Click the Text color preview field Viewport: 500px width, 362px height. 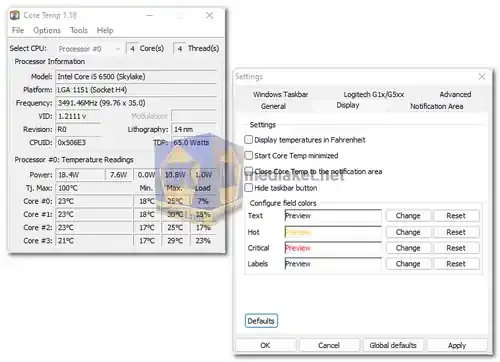click(333, 216)
